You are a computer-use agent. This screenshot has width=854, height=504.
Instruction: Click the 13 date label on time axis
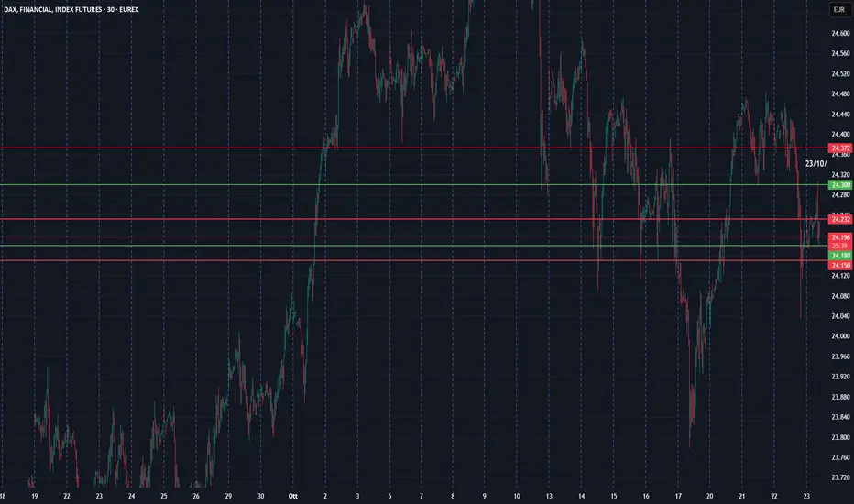click(549, 496)
